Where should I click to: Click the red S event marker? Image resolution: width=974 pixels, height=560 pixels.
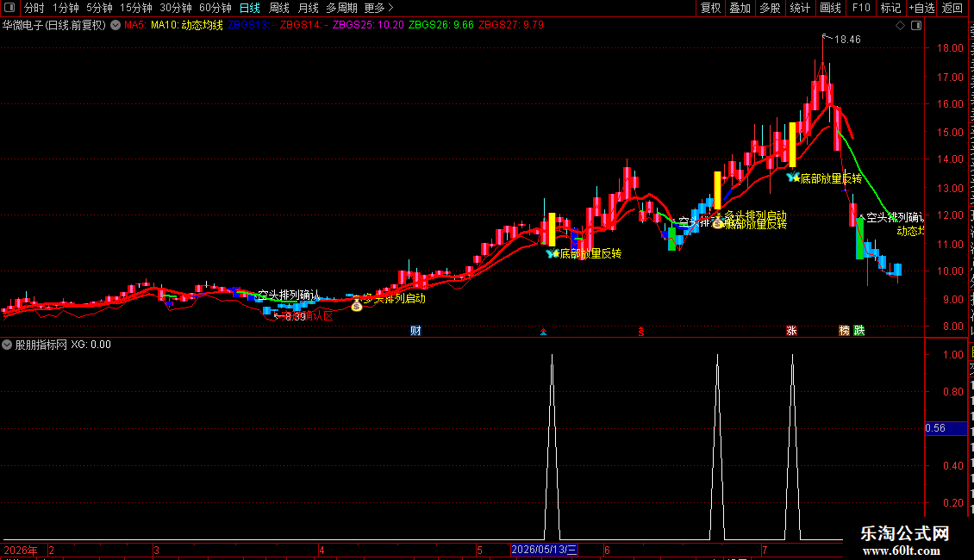641,333
